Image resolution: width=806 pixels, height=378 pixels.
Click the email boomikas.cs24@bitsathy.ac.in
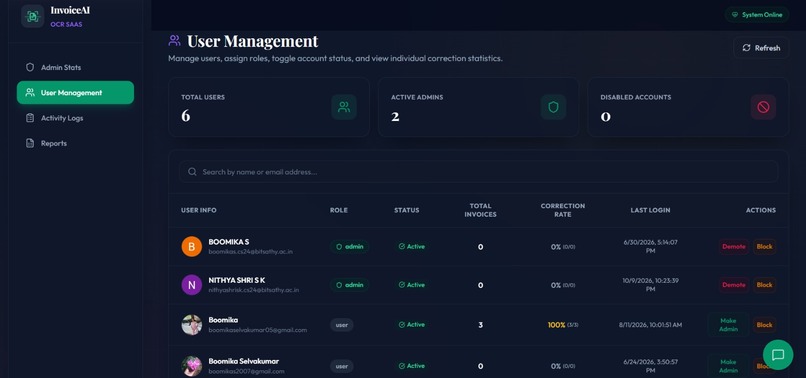[250, 252]
